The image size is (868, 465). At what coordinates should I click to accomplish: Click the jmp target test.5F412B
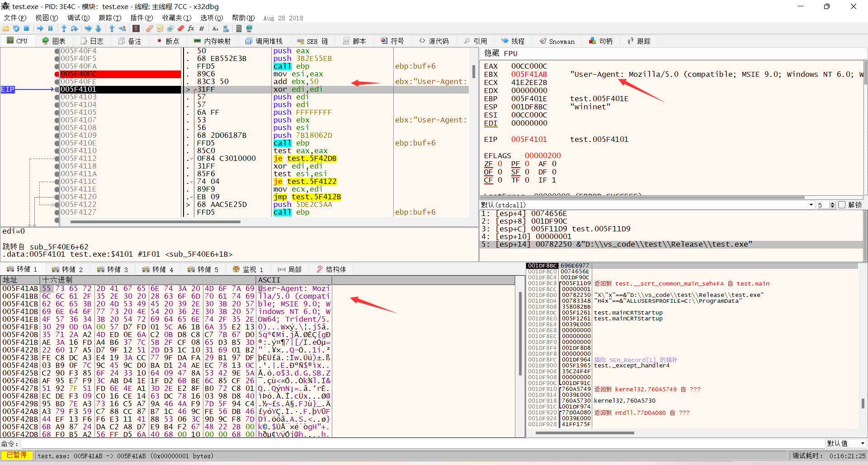[316, 197]
